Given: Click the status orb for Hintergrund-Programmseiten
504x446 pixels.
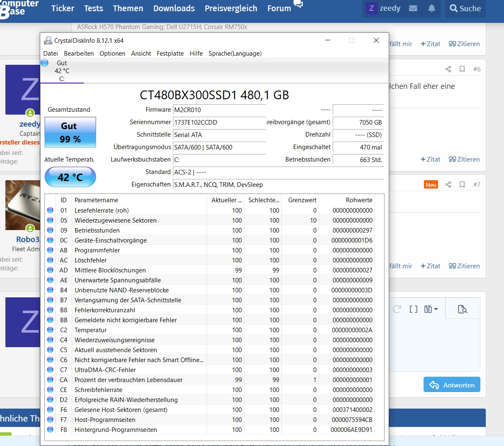Looking at the screenshot, I should (50, 429).
